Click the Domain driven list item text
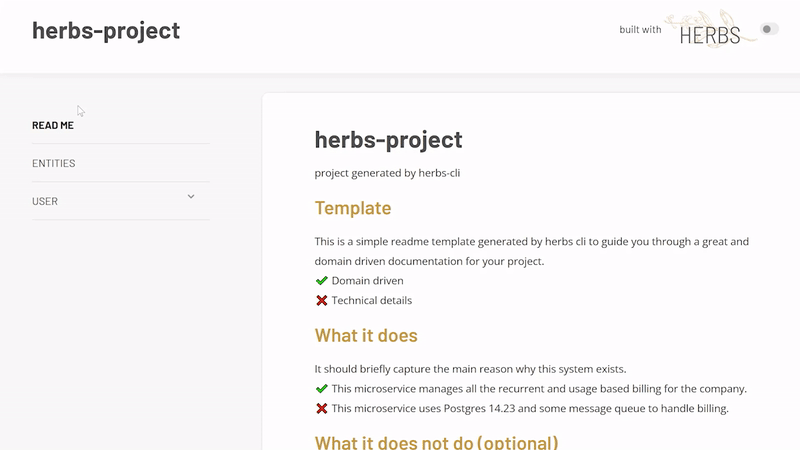 click(x=367, y=281)
